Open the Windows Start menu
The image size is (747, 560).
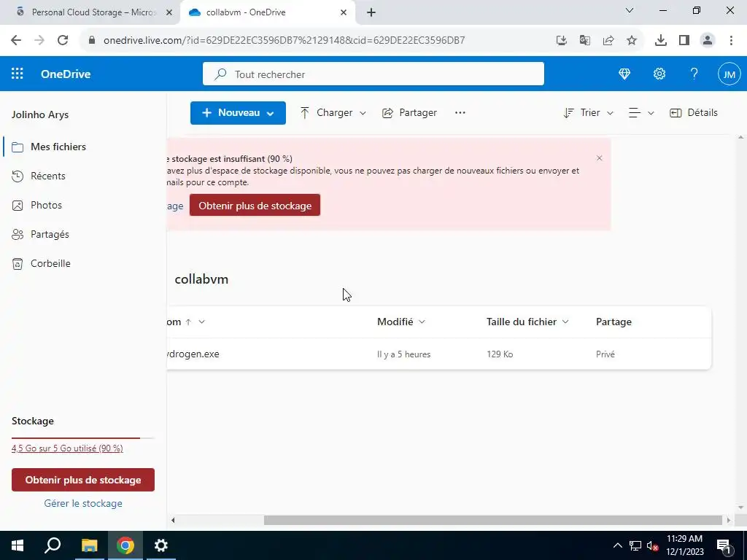18,545
